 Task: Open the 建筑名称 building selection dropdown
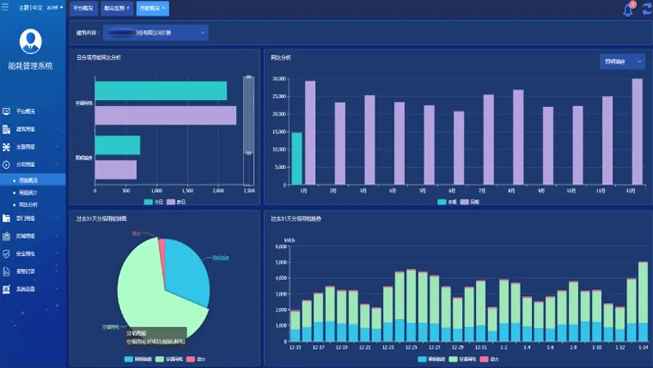(156, 32)
